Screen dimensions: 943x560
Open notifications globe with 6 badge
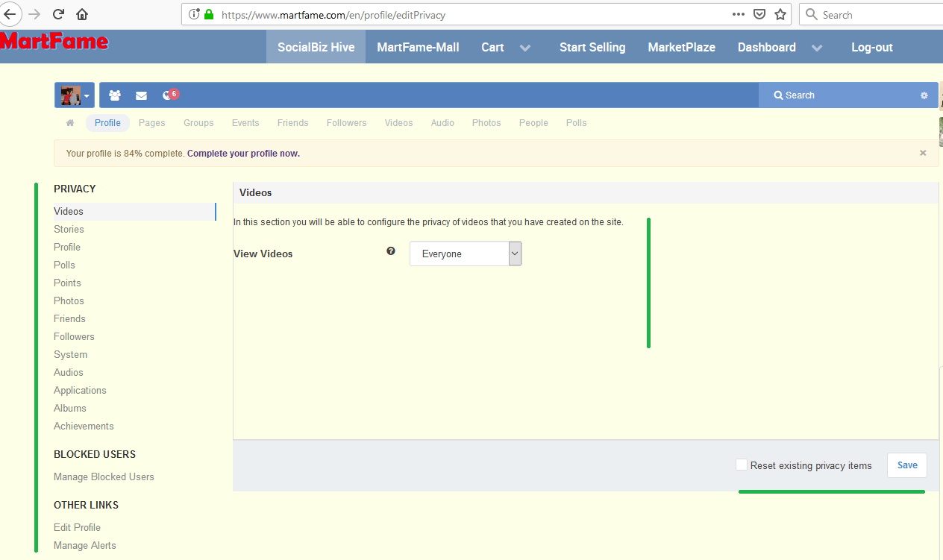point(168,95)
